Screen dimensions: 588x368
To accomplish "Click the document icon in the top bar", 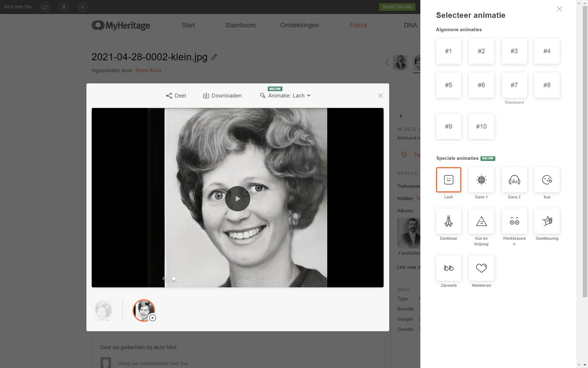I will tap(64, 7).
